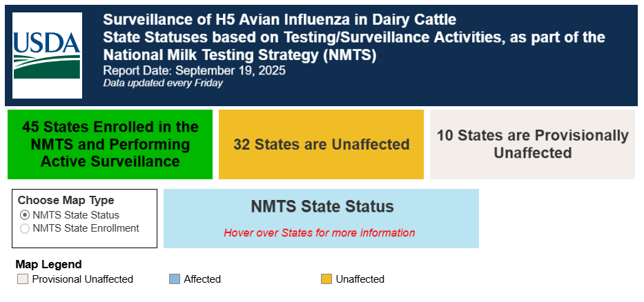This screenshot has height=302, width=644.
Task: Click the Data updated every Friday note
Action: 163,83
